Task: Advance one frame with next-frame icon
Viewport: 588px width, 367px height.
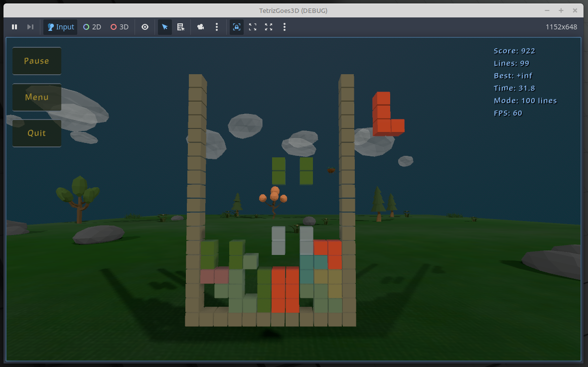Action: pos(30,27)
